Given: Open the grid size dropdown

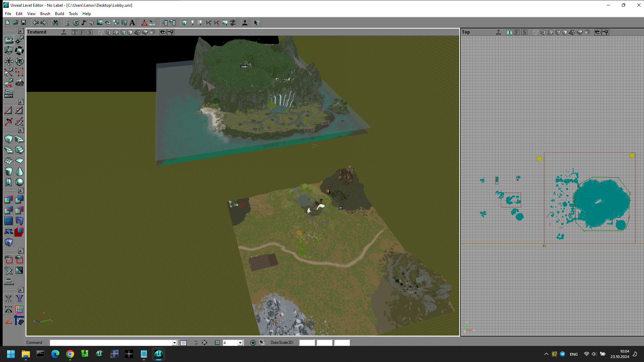Looking at the screenshot, I should pyautogui.click(x=240, y=343).
